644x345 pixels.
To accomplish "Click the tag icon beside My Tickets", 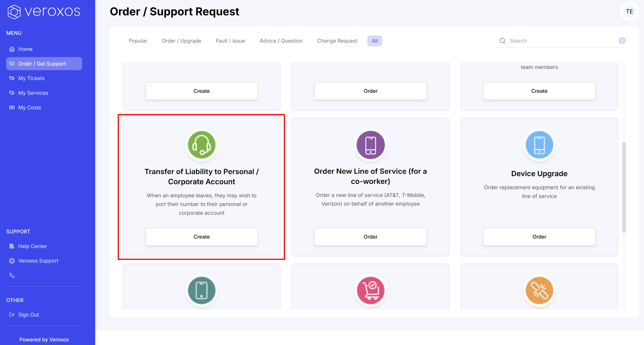I will click(12, 78).
